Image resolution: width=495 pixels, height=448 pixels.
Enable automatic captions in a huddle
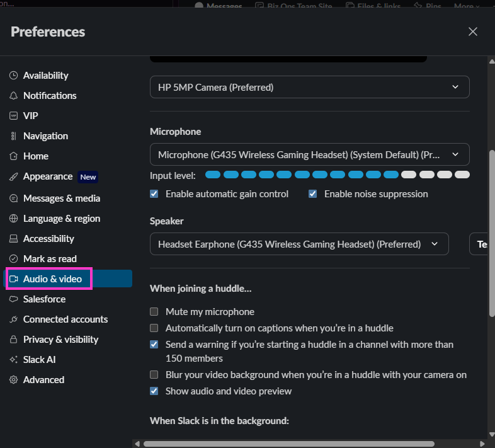click(x=154, y=328)
